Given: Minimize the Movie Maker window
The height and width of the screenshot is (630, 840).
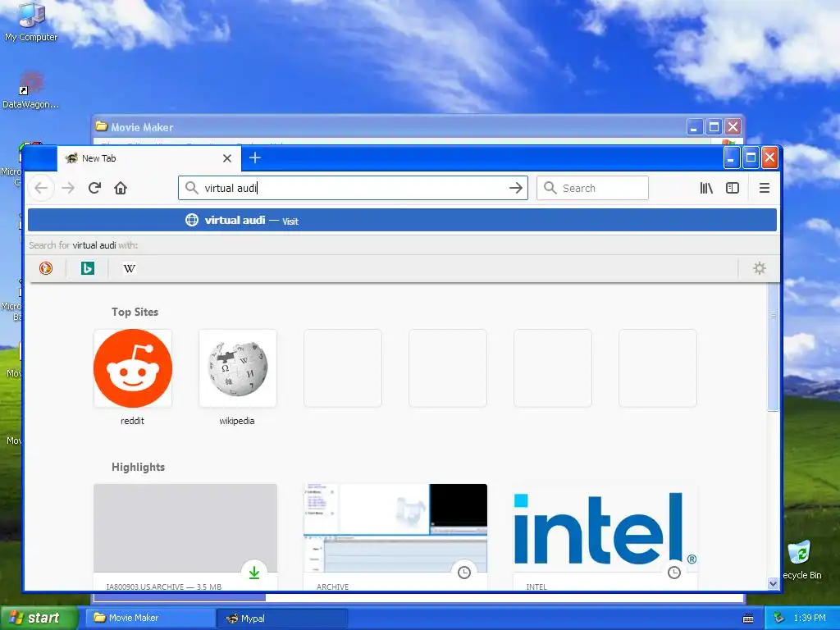Looking at the screenshot, I should click(x=695, y=127).
